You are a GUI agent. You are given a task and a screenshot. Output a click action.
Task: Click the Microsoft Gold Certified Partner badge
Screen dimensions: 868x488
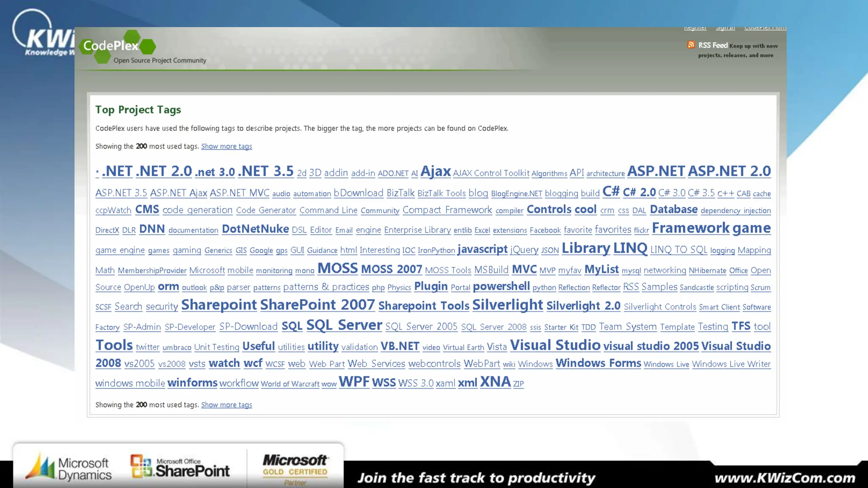295,469
